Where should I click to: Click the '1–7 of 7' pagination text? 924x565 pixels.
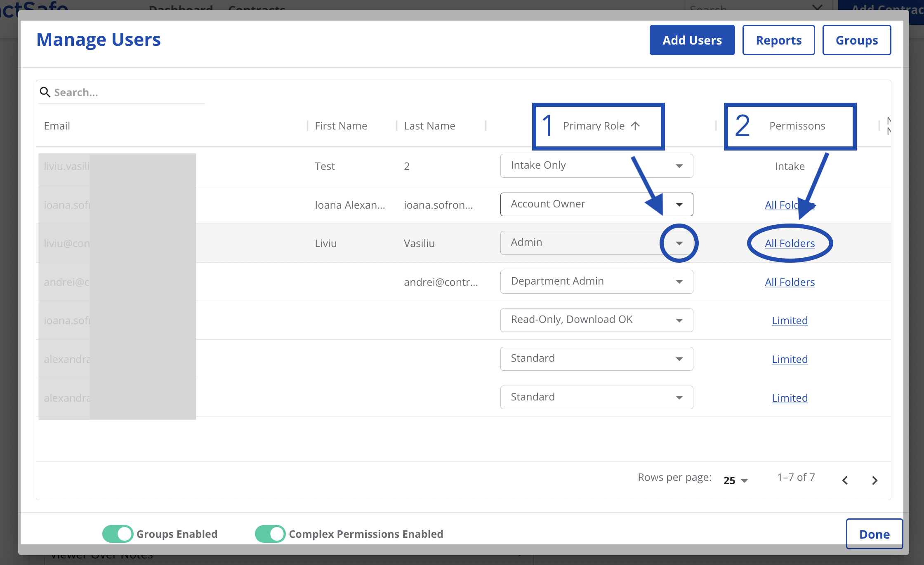tap(796, 477)
